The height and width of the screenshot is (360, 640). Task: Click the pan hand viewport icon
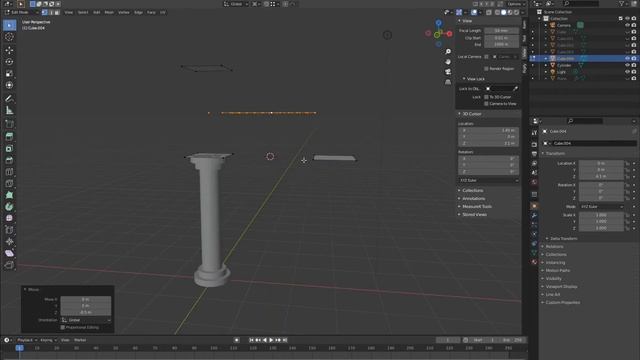448,62
